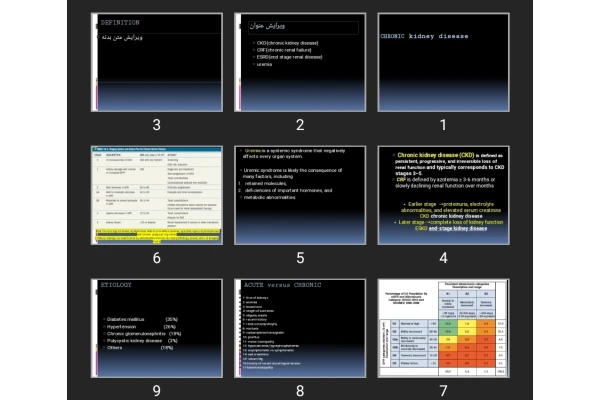Click slide number 8 label
The width and height of the screenshot is (600, 400).
tap(300, 391)
